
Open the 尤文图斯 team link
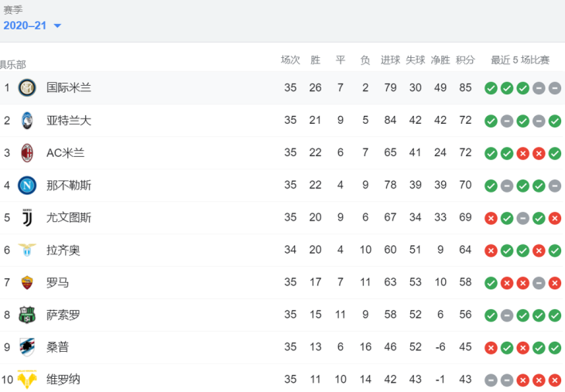coord(69,217)
